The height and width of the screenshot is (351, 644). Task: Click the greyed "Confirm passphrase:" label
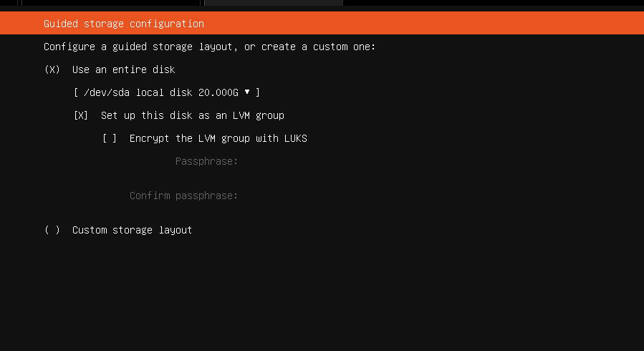(x=183, y=196)
